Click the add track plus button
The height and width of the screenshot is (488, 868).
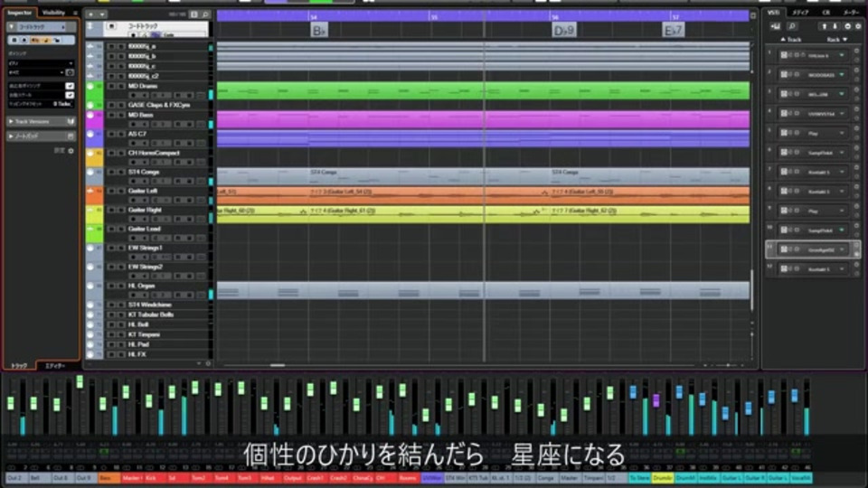[x=91, y=14]
